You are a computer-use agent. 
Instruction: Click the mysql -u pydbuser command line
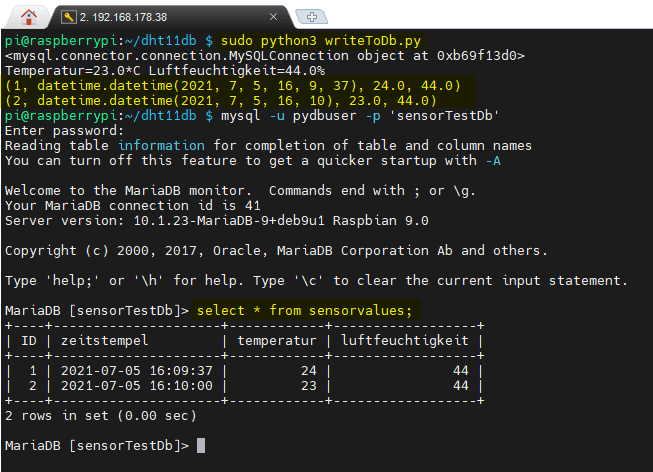(359, 116)
